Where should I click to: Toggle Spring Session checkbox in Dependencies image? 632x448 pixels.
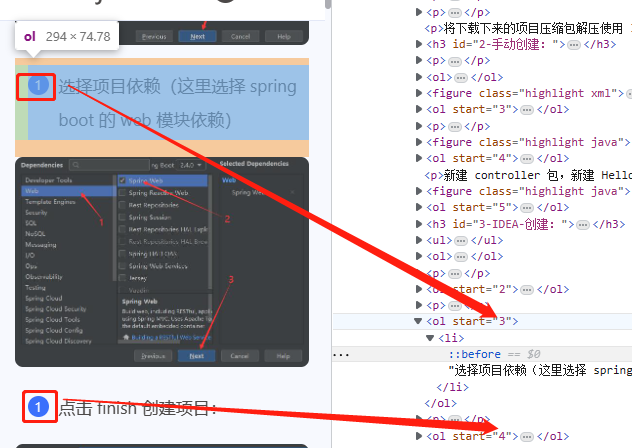tap(122, 217)
